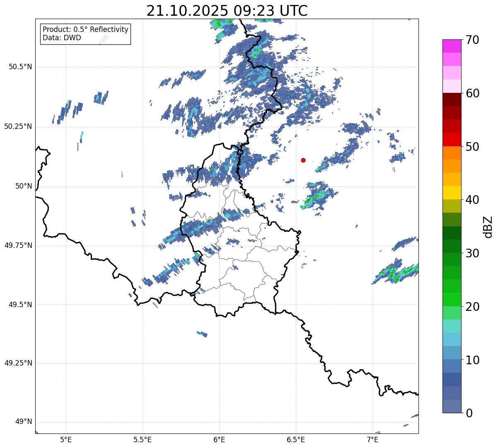Click the '6.5°E' longitude label

click(x=296, y=440)
